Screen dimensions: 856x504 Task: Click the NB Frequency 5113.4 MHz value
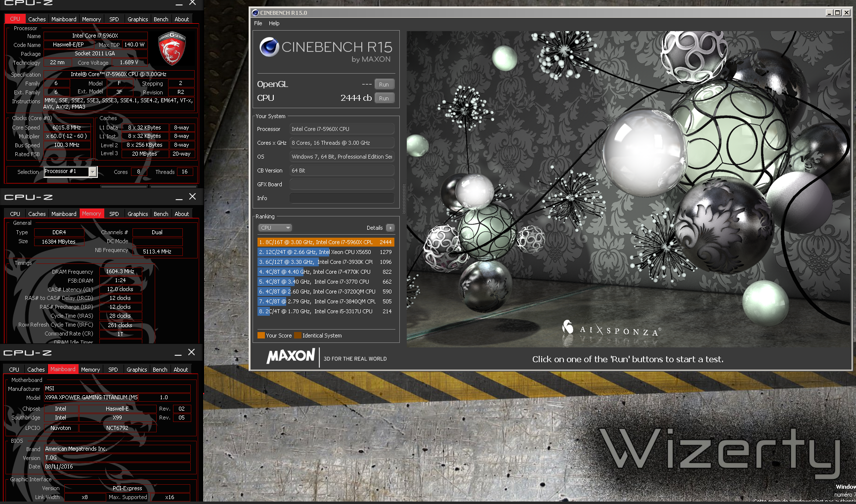click(157, 252)
